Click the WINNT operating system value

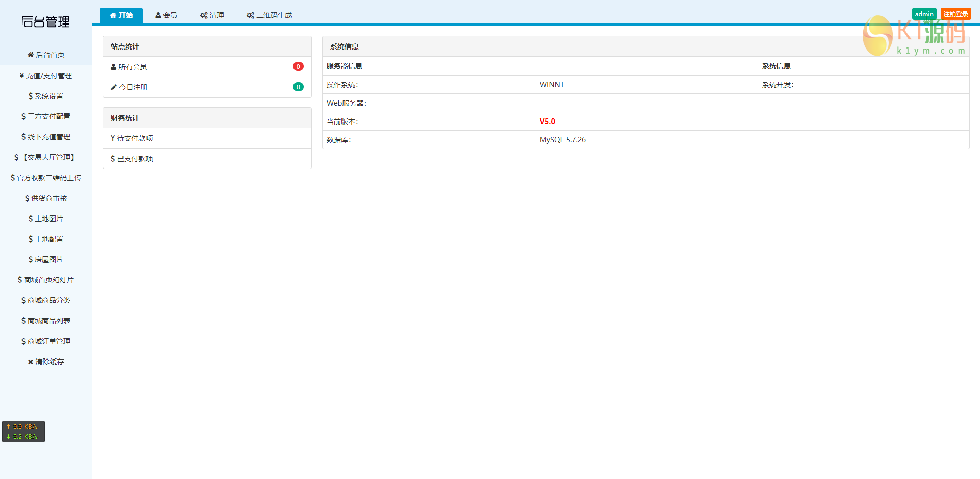click(552, 85)
